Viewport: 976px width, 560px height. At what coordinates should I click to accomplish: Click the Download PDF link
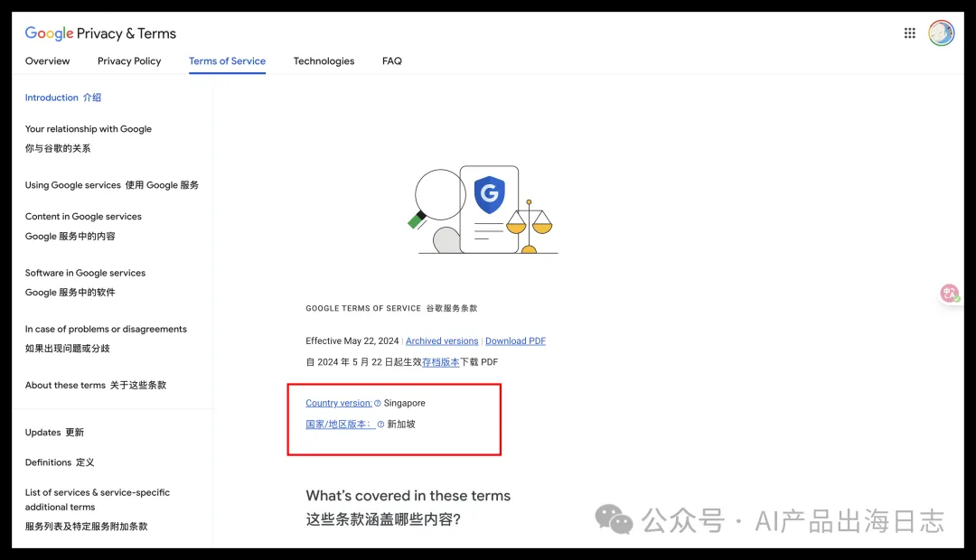[515, 341]
